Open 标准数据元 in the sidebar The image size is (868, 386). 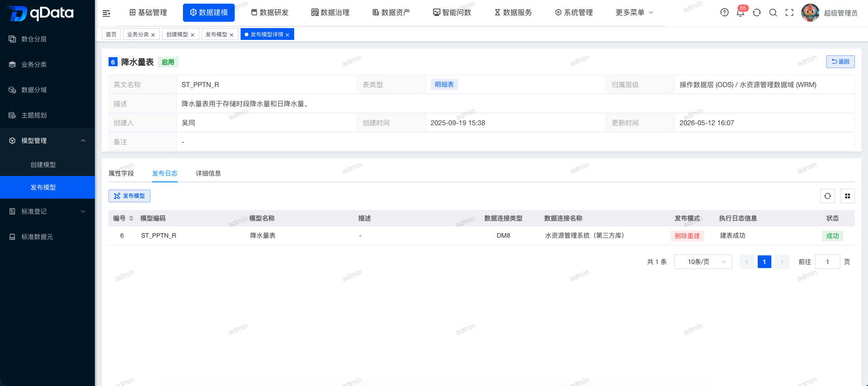(x=47, y=237)
